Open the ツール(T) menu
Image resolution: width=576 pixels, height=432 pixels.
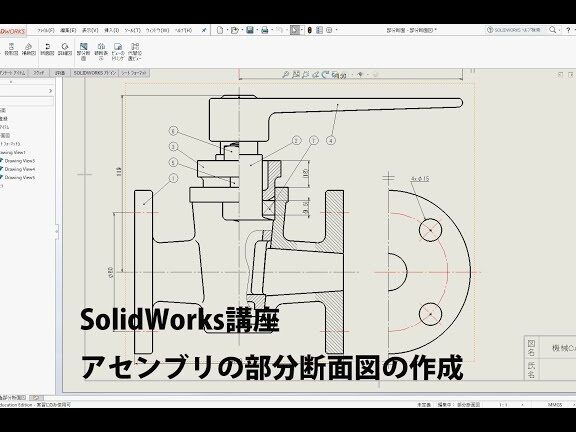pos(133,30)
